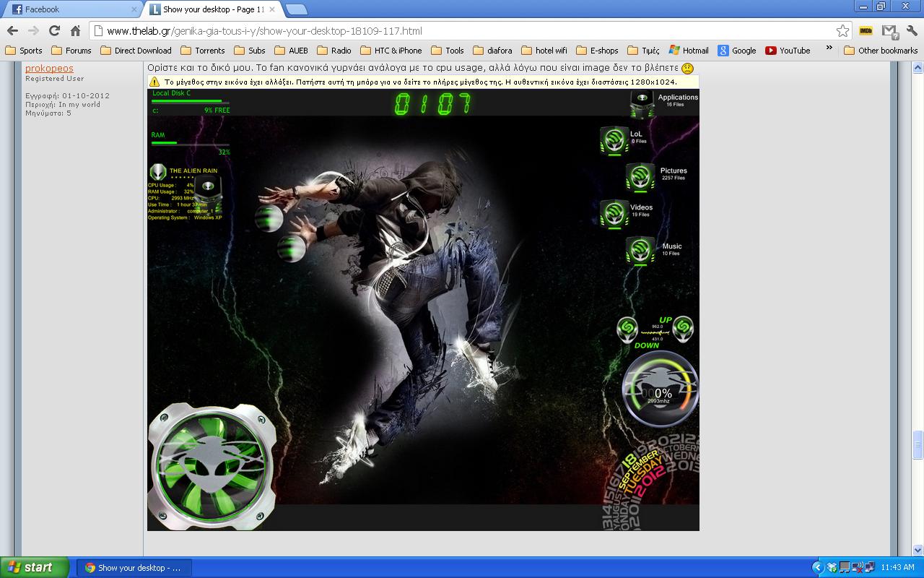
Task: Open the Direct Download bookmarks folder
Action: coord(136,51)
